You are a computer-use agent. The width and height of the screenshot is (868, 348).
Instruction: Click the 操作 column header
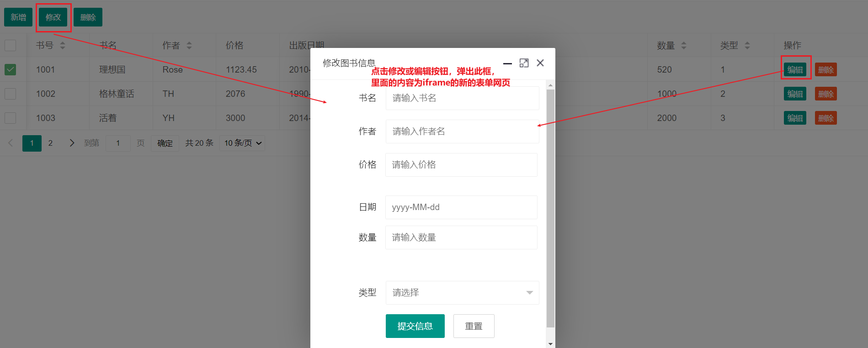tap(792, 45)
